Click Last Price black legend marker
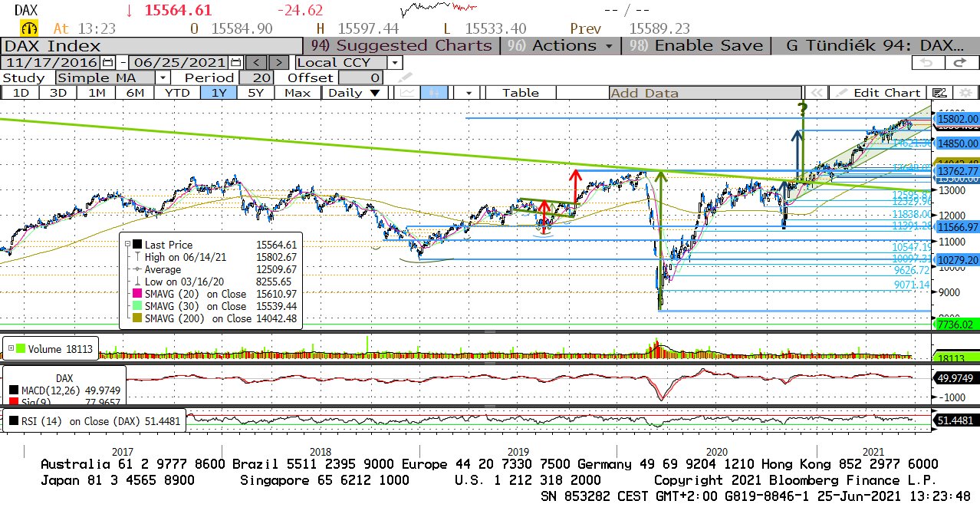Image resolution: width=980 pixels, height=514 pixels. click(137, 244)
